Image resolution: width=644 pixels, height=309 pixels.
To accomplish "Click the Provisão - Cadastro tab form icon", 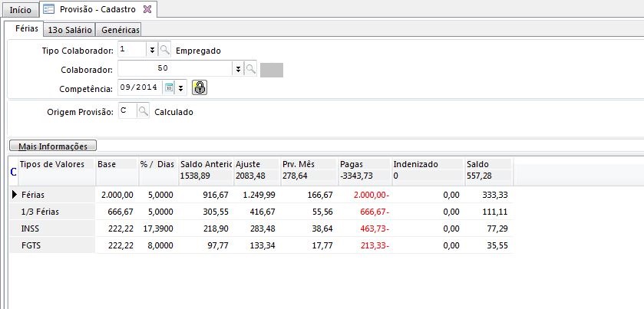I will (48, 10).
